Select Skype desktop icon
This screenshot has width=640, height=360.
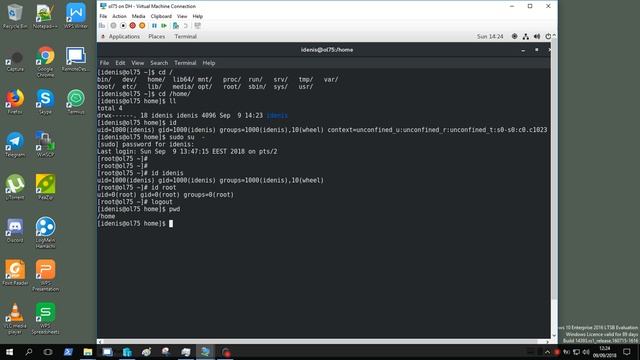(45, 101)
